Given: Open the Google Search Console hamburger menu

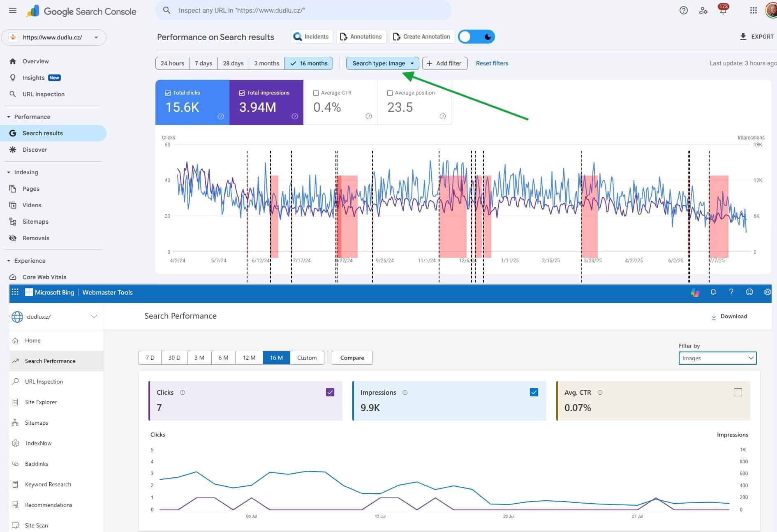Looking at the screenshot, I should (13, 10).
